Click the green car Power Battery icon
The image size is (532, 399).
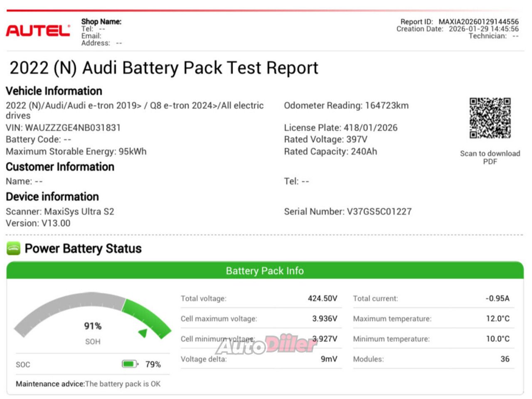point(13,249)
